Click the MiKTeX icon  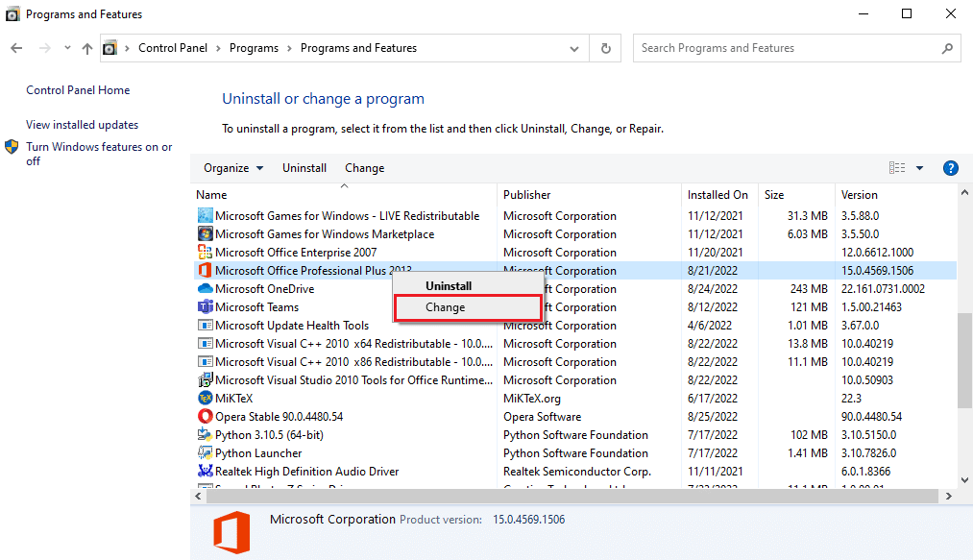[205, 398]
